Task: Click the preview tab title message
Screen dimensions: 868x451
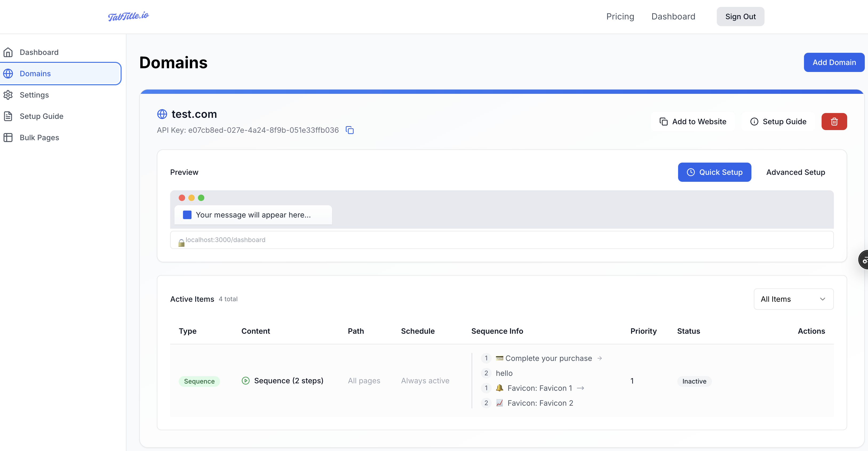Action: coord(253,215)
